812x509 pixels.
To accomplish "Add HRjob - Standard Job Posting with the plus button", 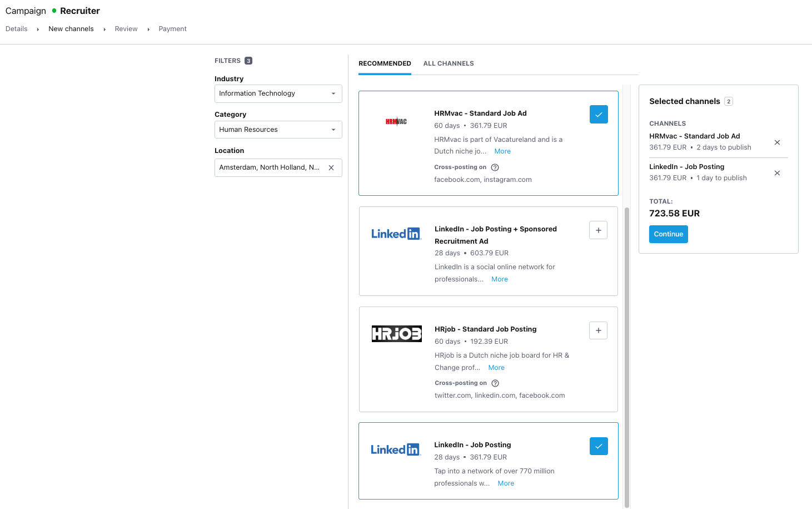I will coord(598,330).
